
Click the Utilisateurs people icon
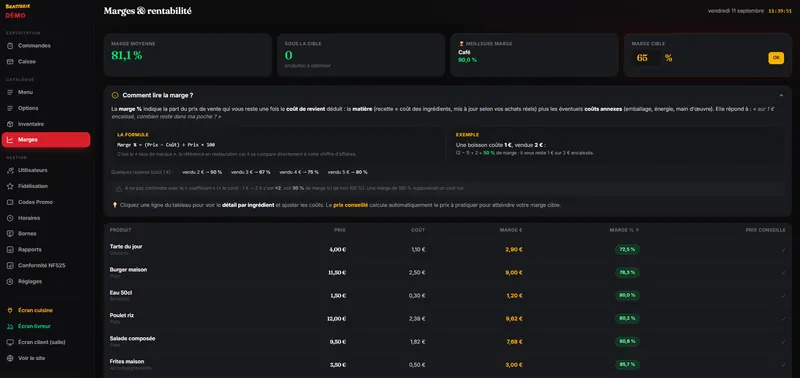10,170
